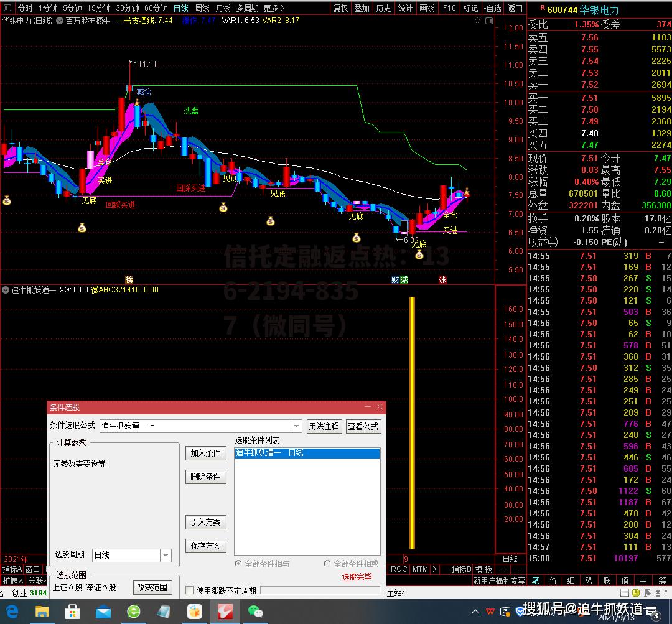Screen dimensions: 672x624
Task: Click the 查看公式 button
Action: click(363, 426)
